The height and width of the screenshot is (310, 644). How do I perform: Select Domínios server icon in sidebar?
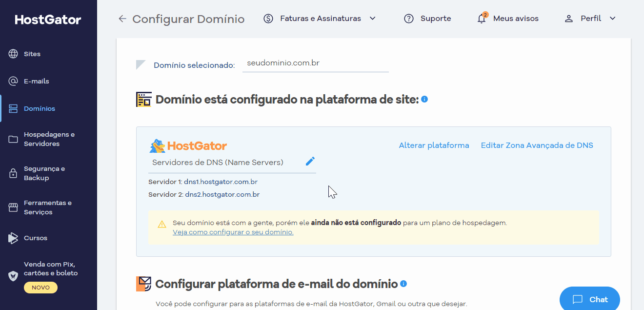click(13, 108)
